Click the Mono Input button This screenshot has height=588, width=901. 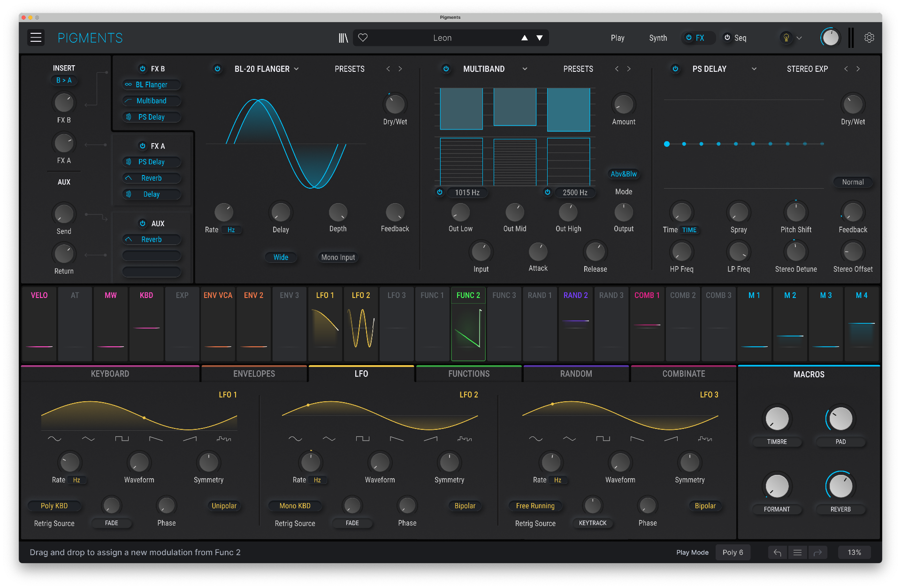(x=338, y=257)
